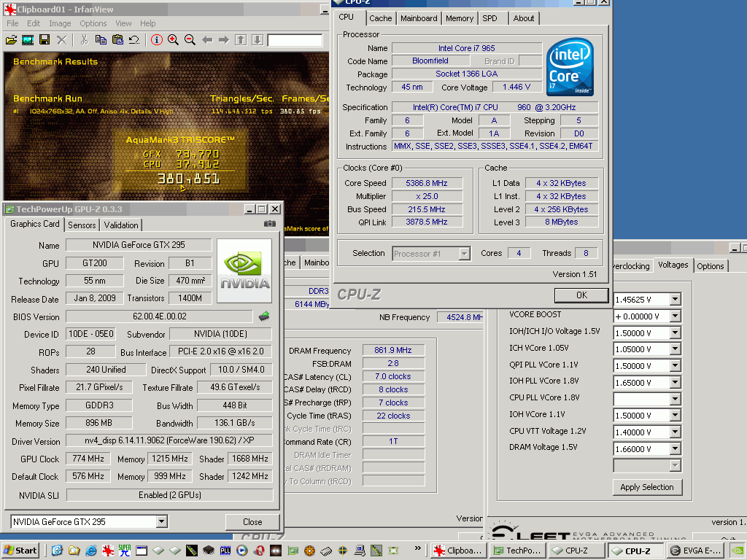The height and width of the screenshot is (560, 747).
Task: Open the GPU selection dropdown in GPU-Z
Action: click(161, 522)
